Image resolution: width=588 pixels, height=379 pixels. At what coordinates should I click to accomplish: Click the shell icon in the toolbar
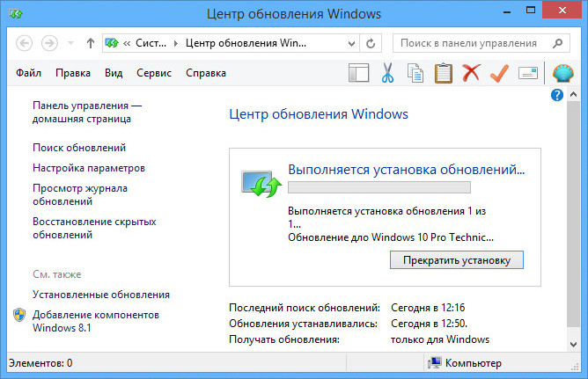point(562,73)
